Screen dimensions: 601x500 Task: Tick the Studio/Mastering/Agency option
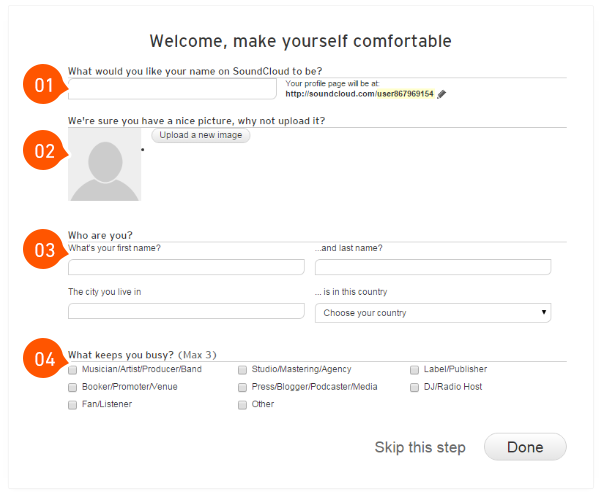pos(242,370)
